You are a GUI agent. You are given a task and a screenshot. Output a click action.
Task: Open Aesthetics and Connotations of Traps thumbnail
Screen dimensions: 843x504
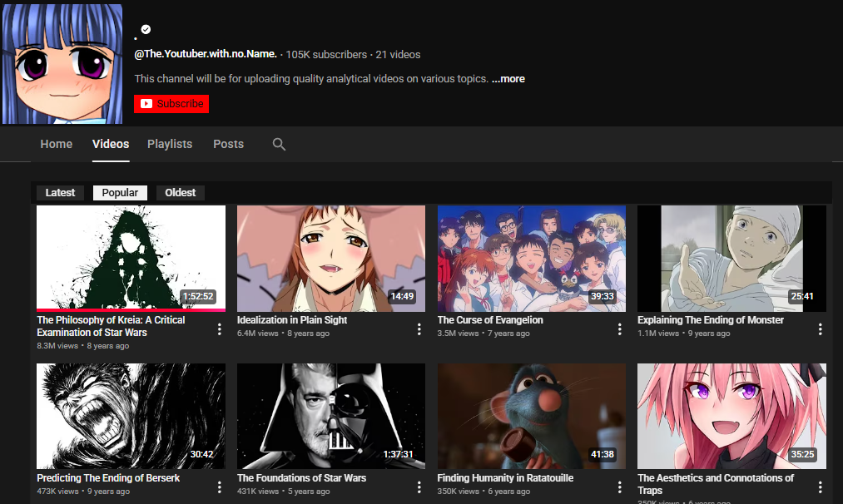coord(731,417)
